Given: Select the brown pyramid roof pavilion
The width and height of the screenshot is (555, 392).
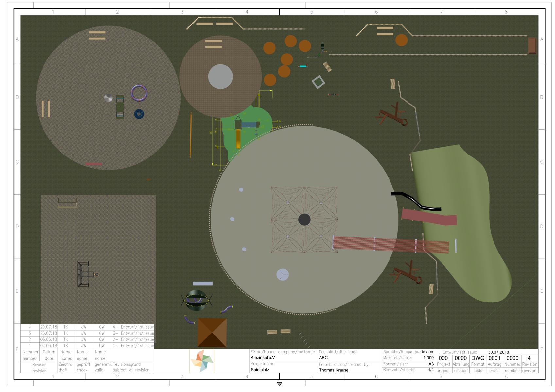Looking at the screenshot, I should 212,333.
